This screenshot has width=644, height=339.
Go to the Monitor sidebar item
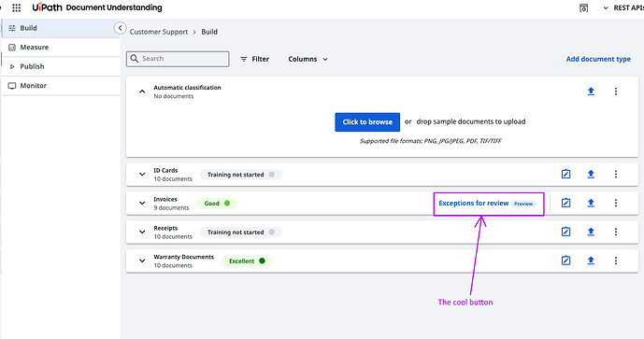point(61,85)
